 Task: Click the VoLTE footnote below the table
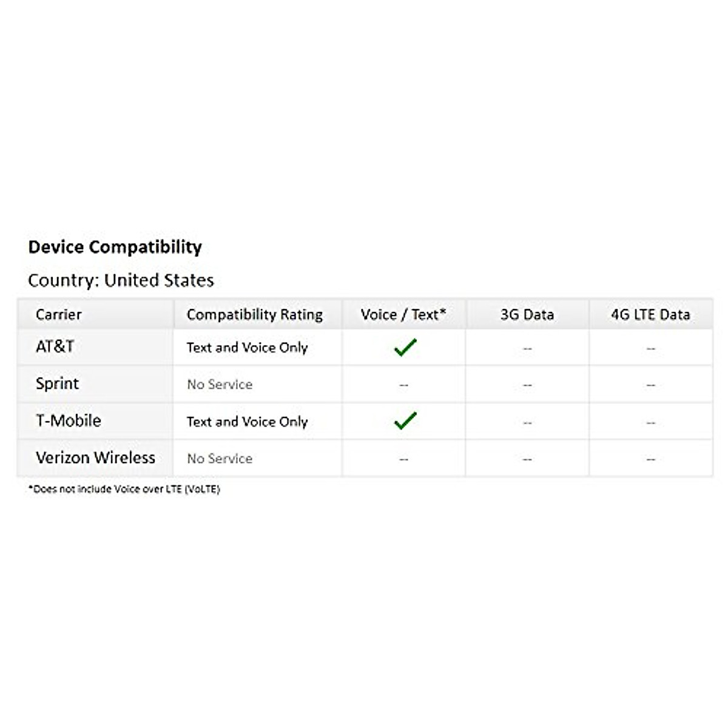click(124, 489)
